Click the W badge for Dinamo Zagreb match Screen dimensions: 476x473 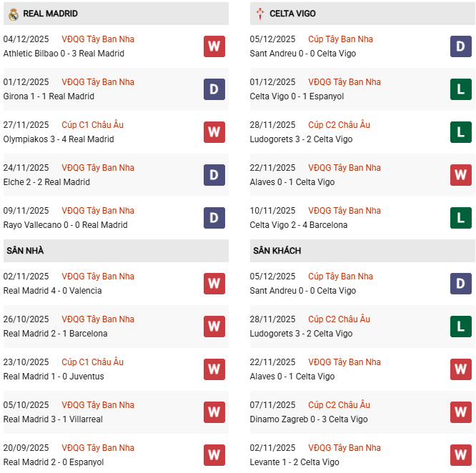(x=460, y=412)
